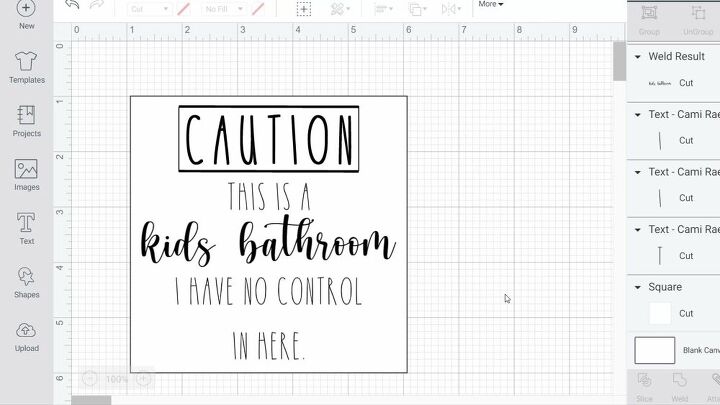Viewport: 720px width, 405px height.
Task: Click the Slice tool icon
Action: 647,381
